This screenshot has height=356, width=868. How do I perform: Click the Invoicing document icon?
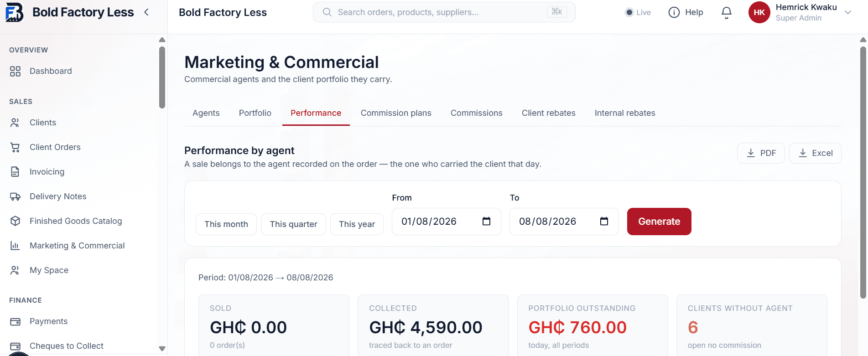tap(15, 172)
